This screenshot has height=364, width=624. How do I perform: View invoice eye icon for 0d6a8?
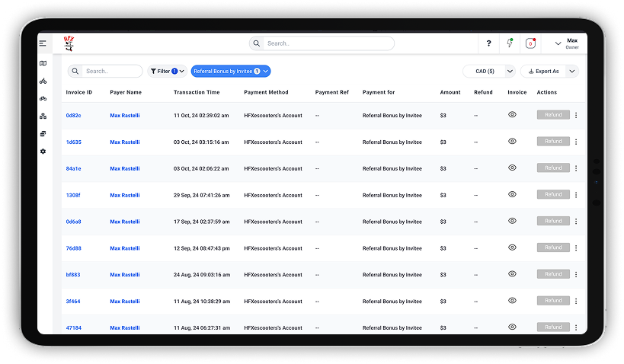pos(512,221)
